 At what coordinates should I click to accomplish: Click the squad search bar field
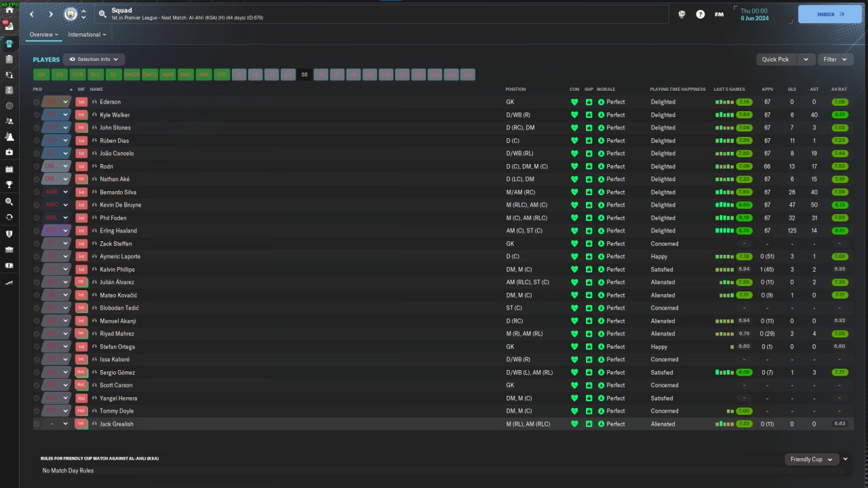[382, 14]
